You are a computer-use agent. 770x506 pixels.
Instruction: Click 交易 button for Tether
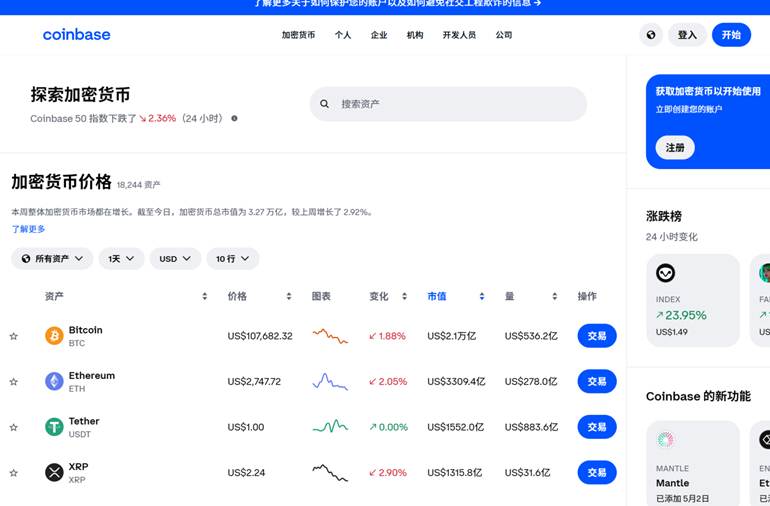pyautogui.click(x=597, y=427)
